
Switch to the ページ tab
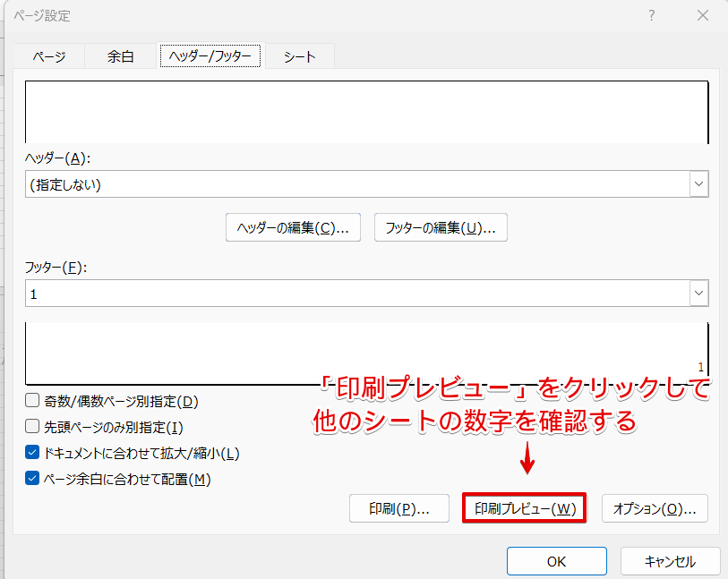49,56
